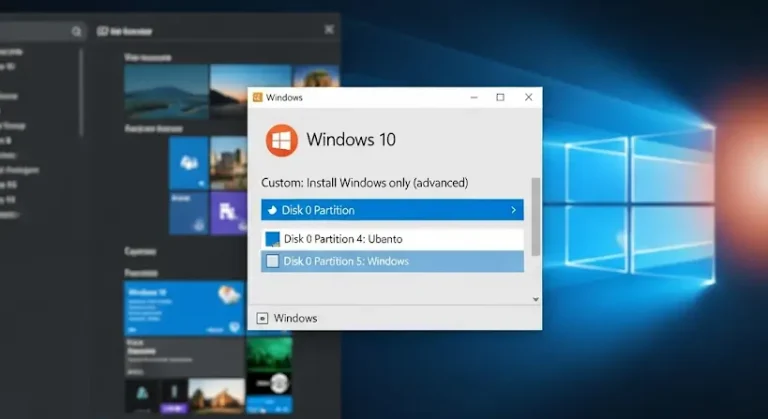Click the search magnifier in background panel
The height and width of the screenshot is (419, 768).
pyautogui.click(x=76, y=32)
